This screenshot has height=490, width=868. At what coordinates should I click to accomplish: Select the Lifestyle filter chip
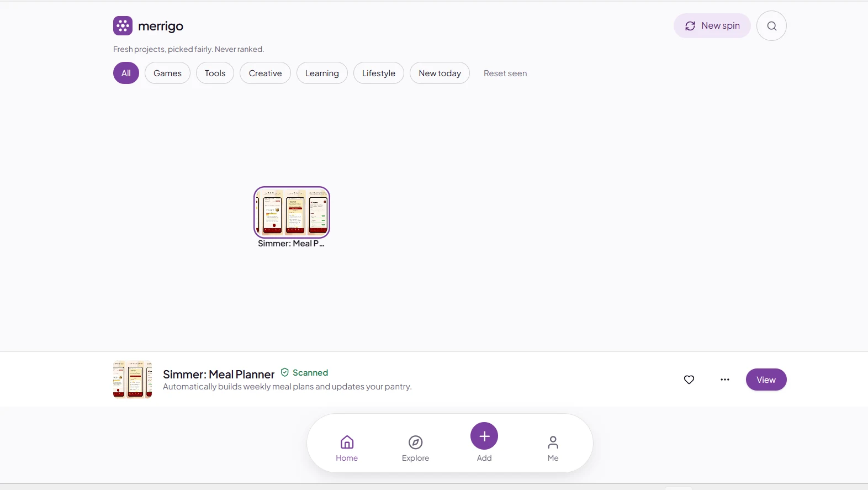379,73
